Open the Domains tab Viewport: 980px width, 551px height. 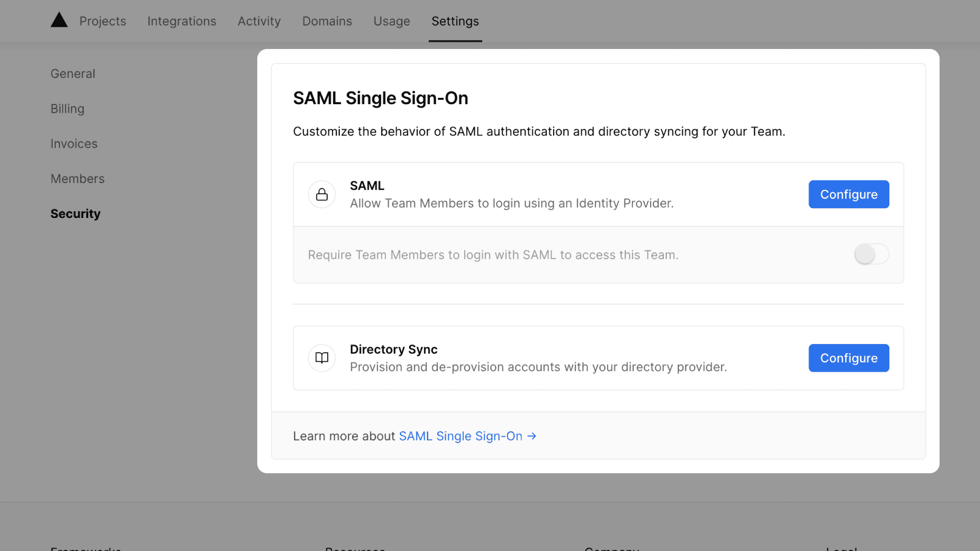(x=327, y=21)
